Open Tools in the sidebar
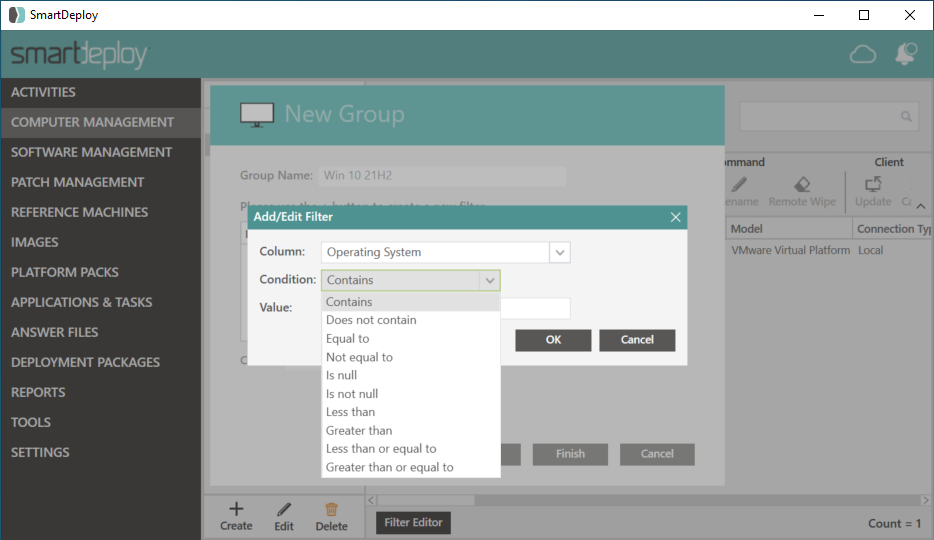 pos(101,423)
